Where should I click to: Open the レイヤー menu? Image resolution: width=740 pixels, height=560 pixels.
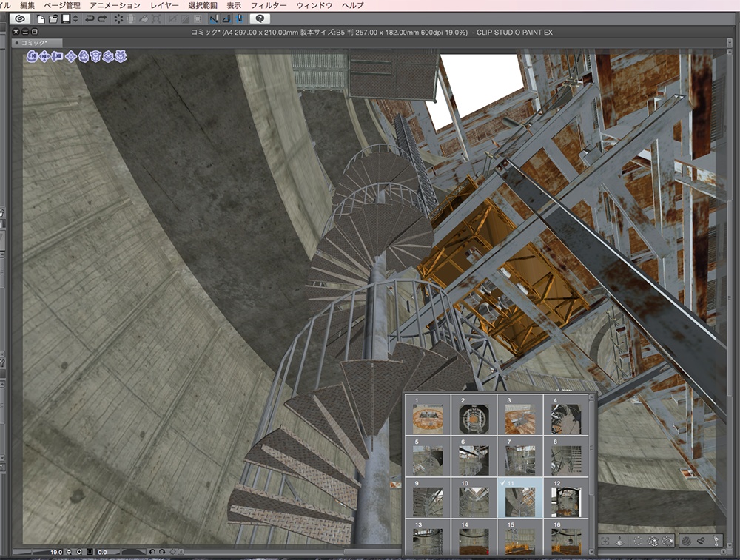click(x=164, y=6)
